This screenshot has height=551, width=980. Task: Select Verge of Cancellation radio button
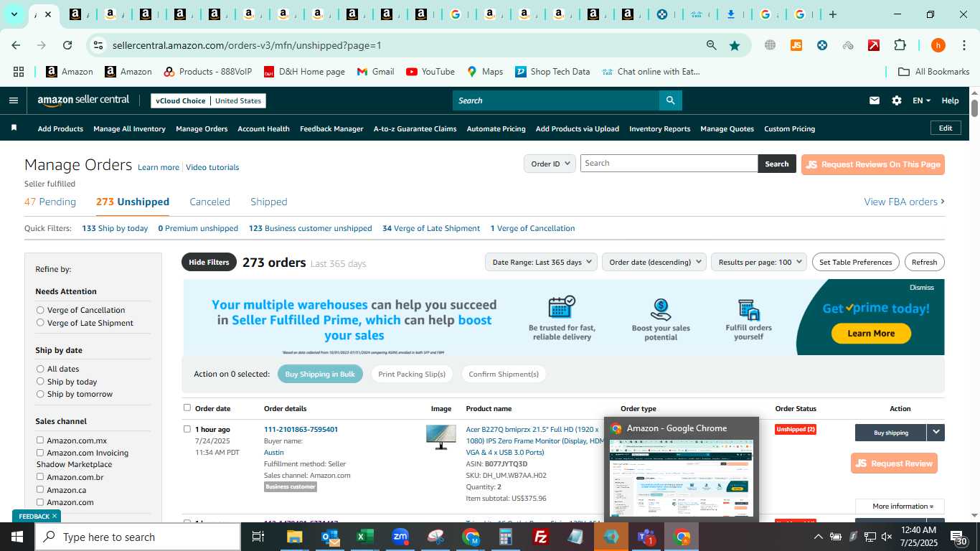tap(40, 310)
